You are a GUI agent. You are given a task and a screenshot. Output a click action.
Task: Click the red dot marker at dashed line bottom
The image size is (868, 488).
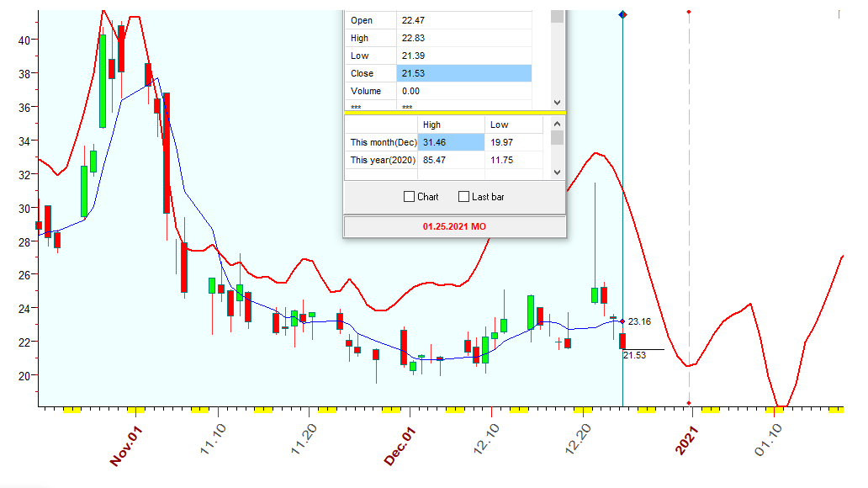(x=689, y=403)
